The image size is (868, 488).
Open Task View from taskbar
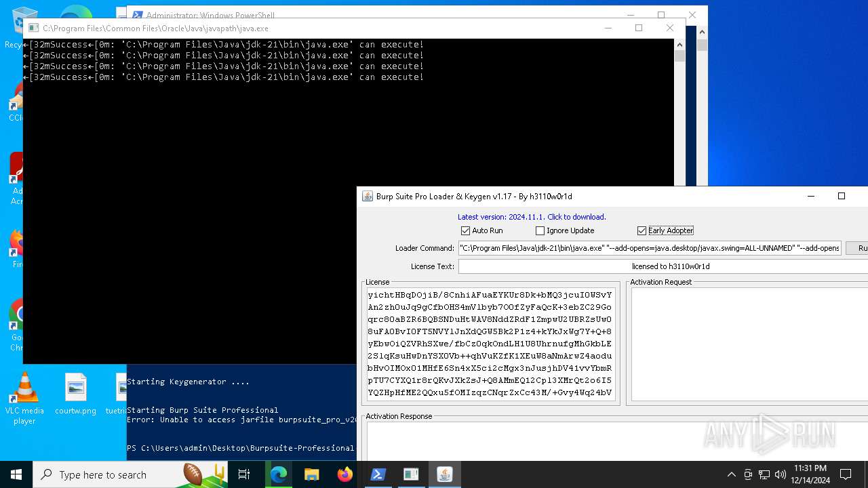click(x=244, y=474)
